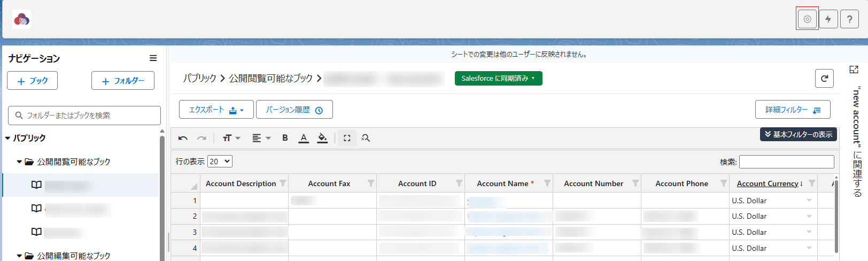Screen dimensions: 868x261
Task: Open the rows-per-page dropdown showing 20
Action: coord(220,162)
